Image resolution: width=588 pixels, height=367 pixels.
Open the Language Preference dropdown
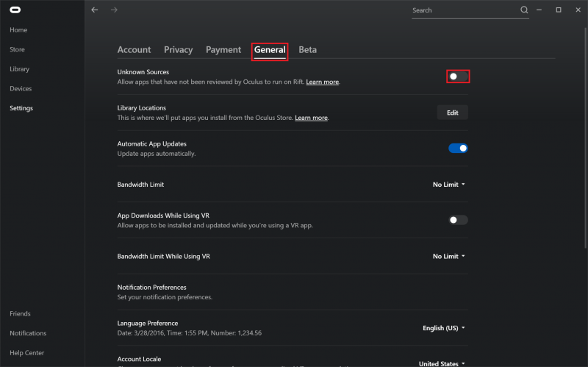[444, 328]
